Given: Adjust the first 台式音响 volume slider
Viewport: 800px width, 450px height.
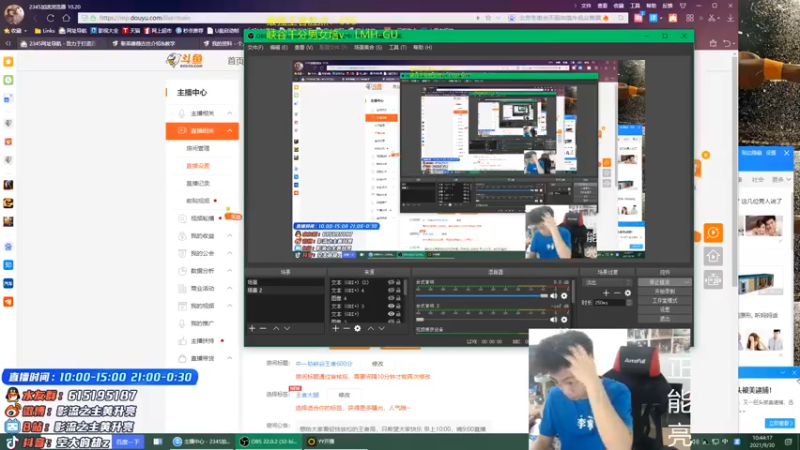Looking at the screenshot, I should pyautogui.click(x=482, y=296).
